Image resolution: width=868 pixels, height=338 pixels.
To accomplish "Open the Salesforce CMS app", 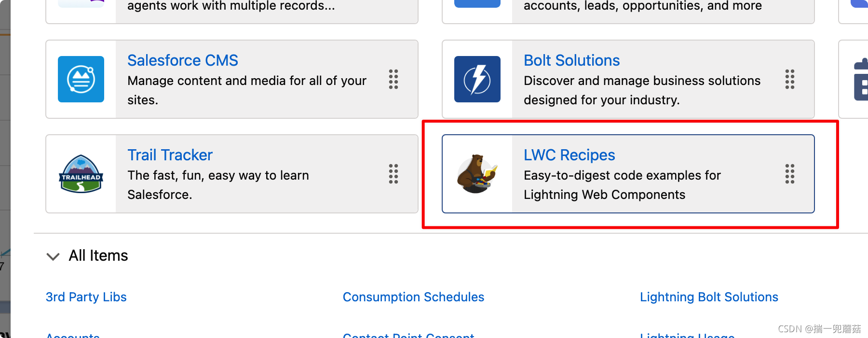I will 182,60.
